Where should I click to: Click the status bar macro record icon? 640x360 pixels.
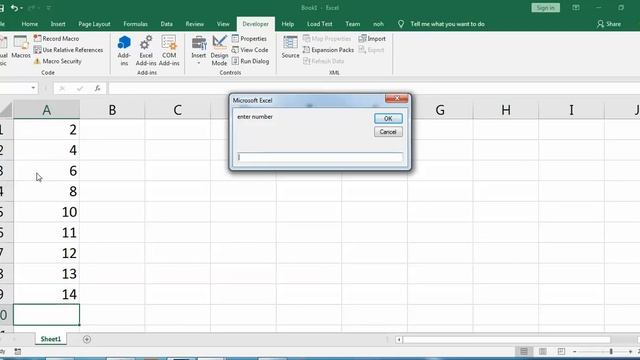(18, 351)
